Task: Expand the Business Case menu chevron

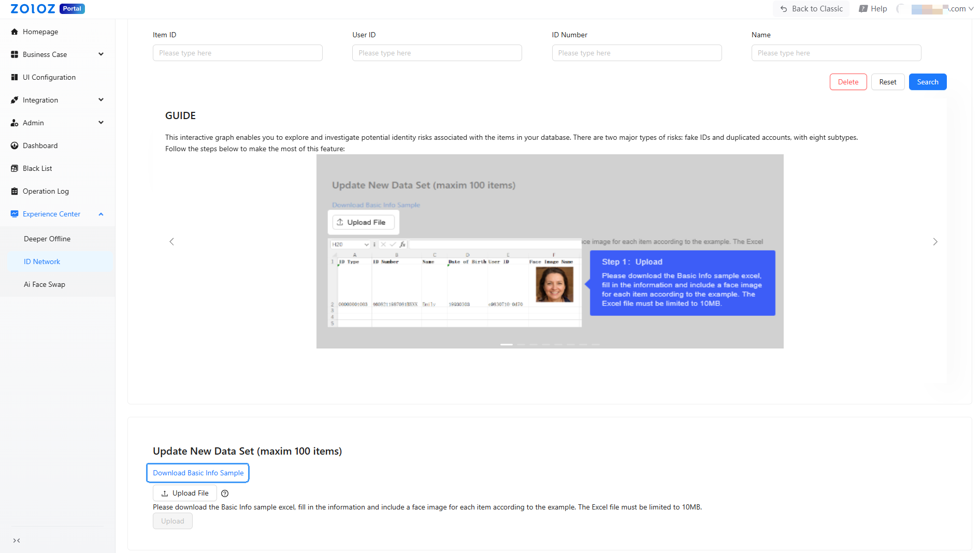Action: click(101, 54)
